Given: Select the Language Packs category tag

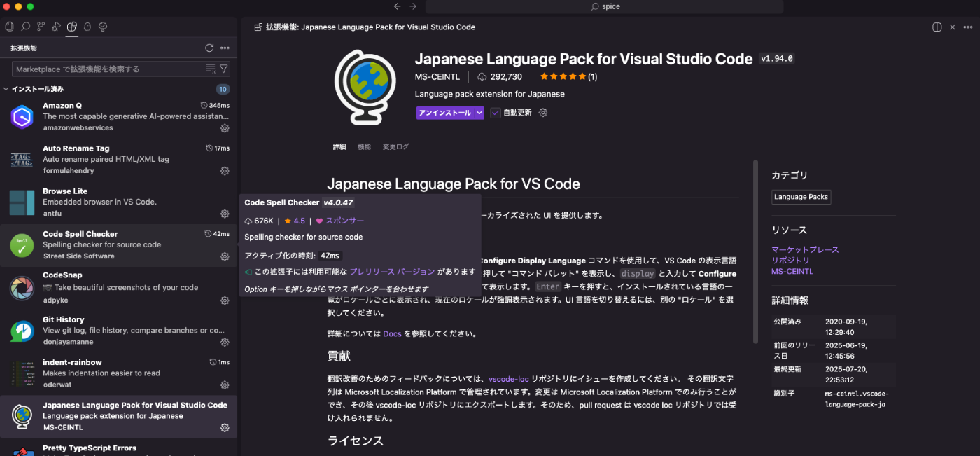Looking at the screenshot, I should [801, 197].
